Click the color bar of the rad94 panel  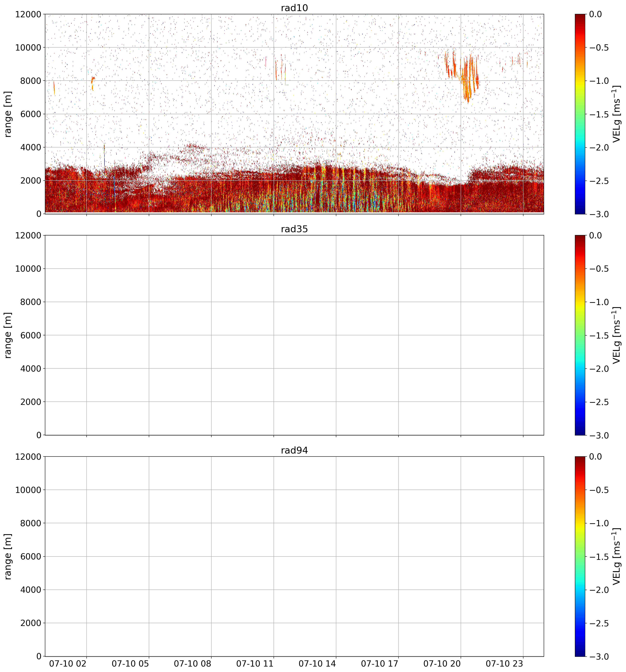coord(580,556)
